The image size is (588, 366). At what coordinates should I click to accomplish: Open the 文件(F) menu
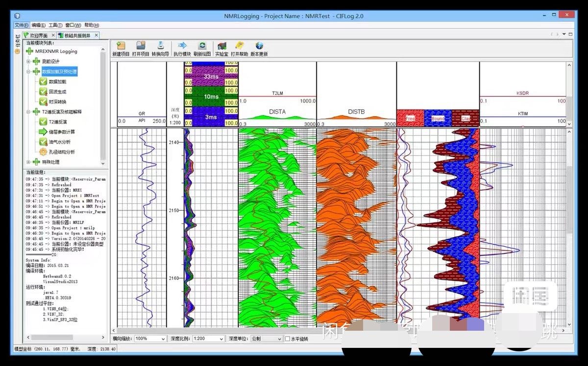pyautogui.click(x=22, y=25)
